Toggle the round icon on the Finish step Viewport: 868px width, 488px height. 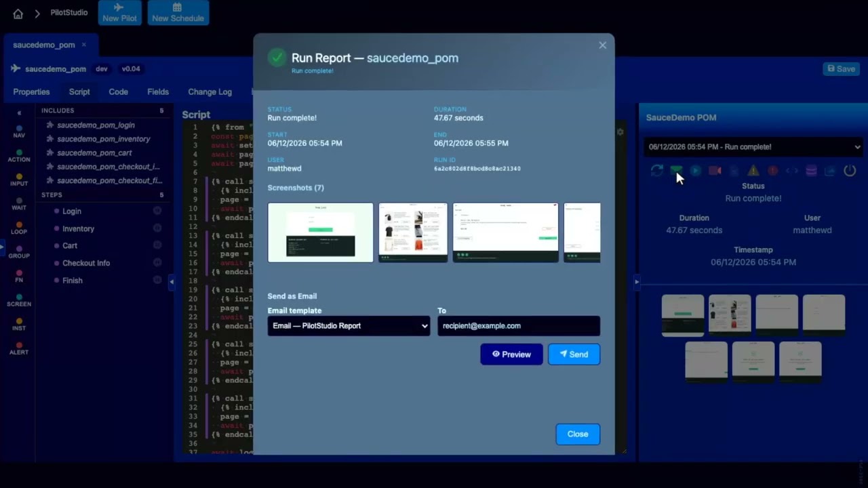coord(157,280)
